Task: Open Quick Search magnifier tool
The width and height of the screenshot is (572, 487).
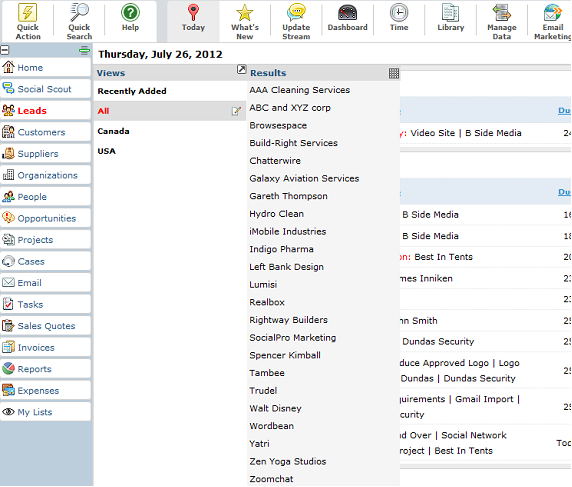Action: click(79, 12)
